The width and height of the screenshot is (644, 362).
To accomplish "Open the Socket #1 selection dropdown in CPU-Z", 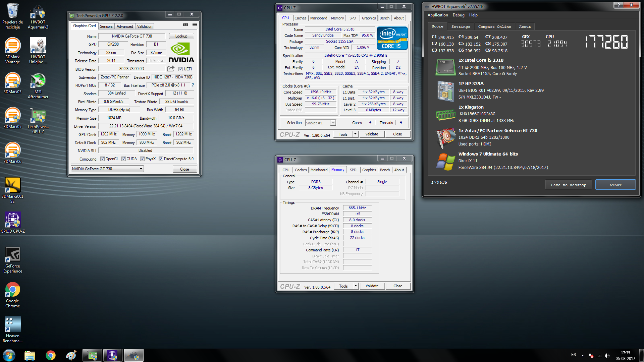I will coord(320,123).
